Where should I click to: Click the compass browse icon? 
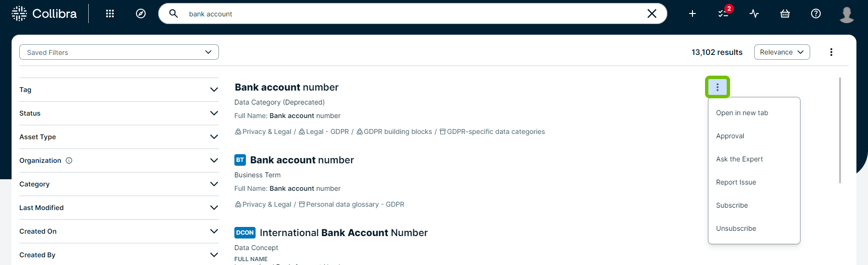(x=141, y=13)
